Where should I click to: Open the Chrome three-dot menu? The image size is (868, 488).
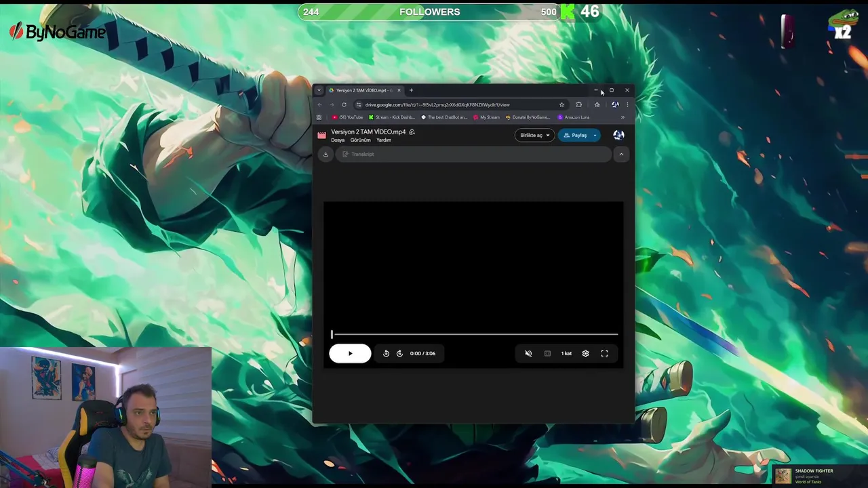[627, 104]
